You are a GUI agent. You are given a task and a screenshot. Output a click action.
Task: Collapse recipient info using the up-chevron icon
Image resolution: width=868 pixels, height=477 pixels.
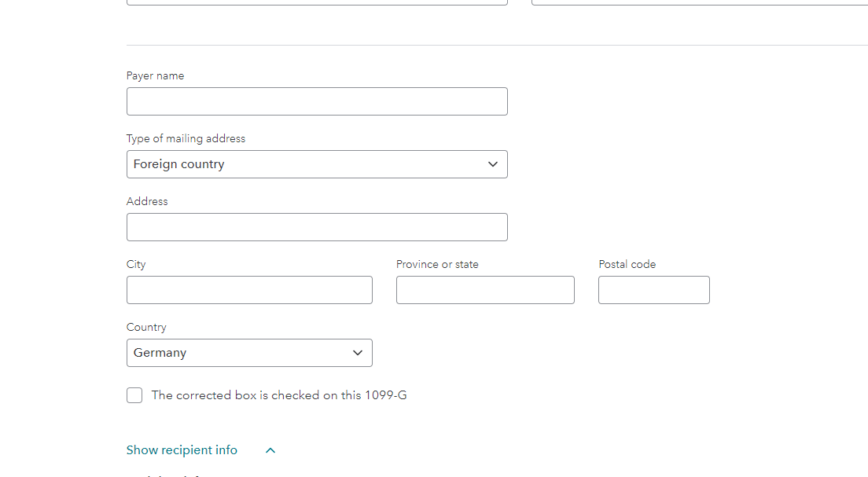[270, 450]
